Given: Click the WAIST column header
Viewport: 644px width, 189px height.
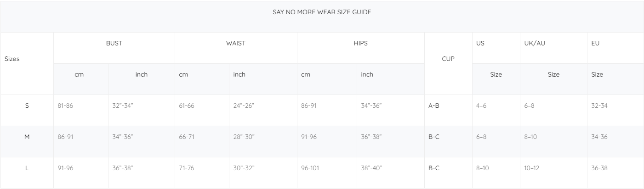Looking at the screenshot, I should pos(236,44).
